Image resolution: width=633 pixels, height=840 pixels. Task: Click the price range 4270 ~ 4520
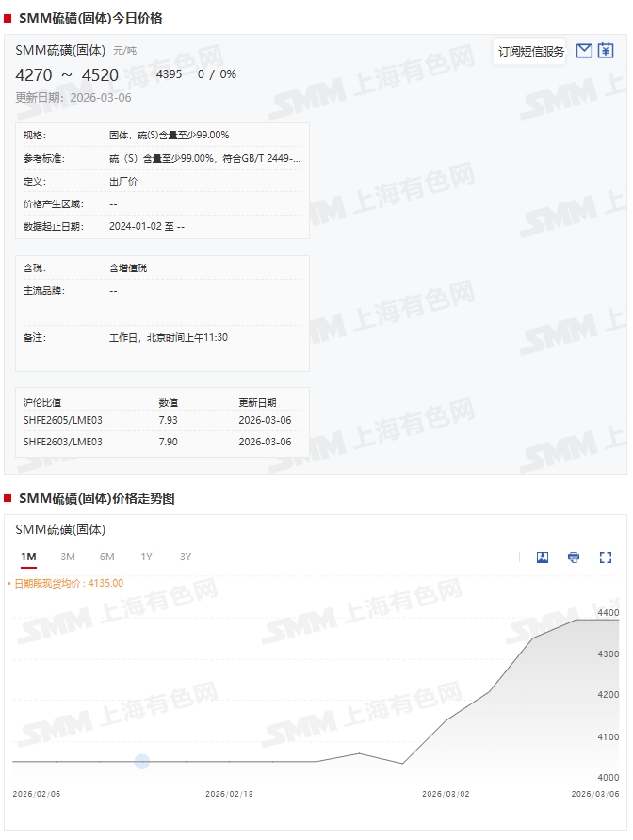(x=67, y=75)
